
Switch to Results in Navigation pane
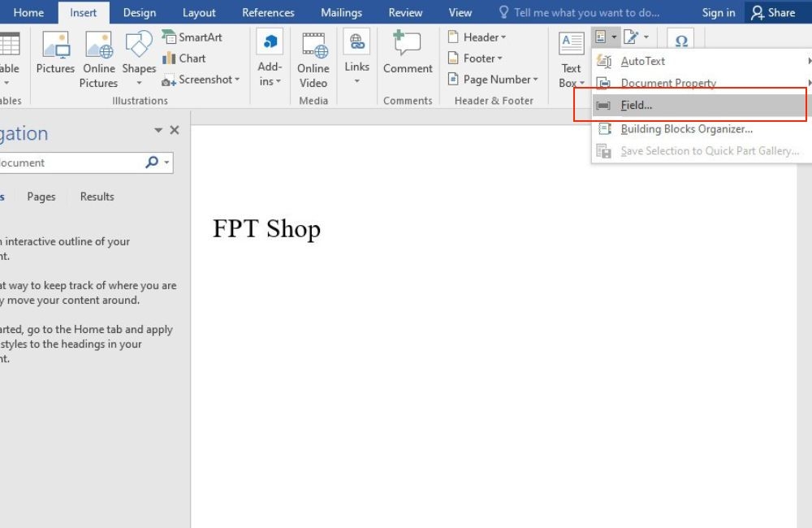pos(97,197)
